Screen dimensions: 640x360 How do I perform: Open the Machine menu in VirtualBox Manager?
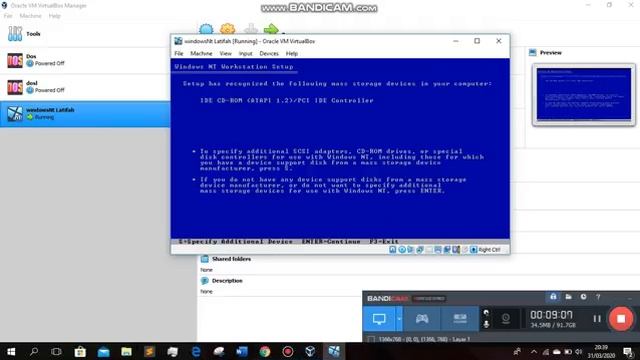point(30,16)
